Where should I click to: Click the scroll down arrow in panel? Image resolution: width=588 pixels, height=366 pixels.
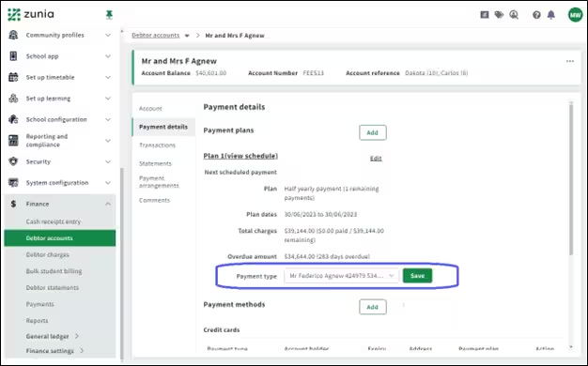pos(571,347)
